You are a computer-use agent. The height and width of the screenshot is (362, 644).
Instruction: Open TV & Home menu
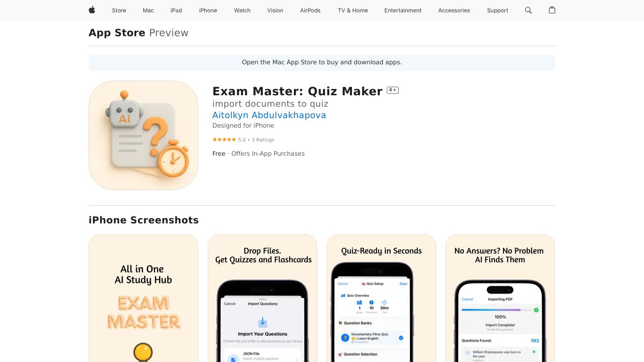click(353, 10)
